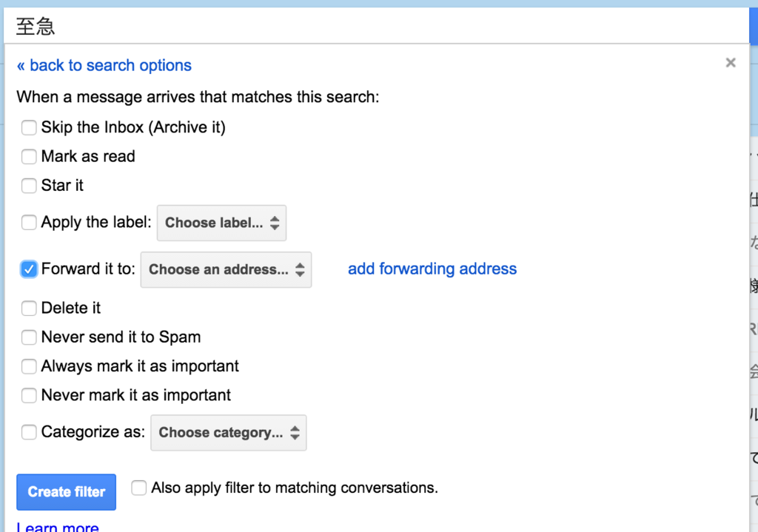Enable Skip the Inbox (Archive it)
Screen dimensions: 758x532
[29, 128]
